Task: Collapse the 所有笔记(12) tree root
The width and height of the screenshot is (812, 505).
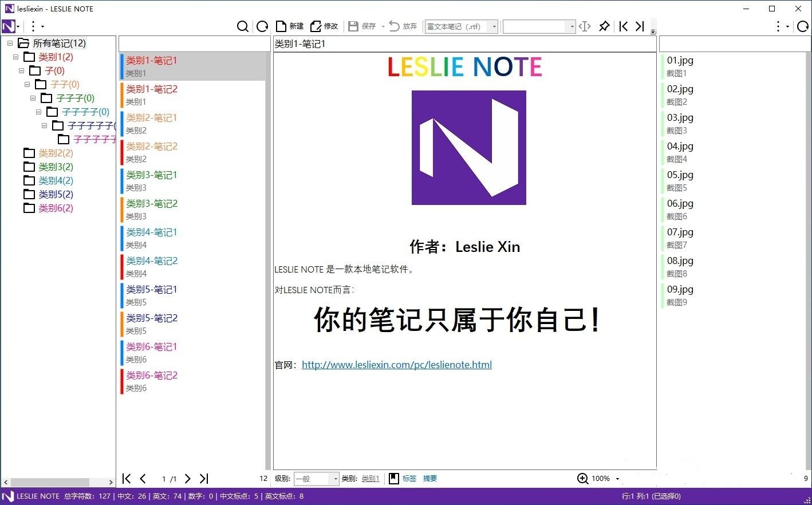Action: (x=10, y=43)
